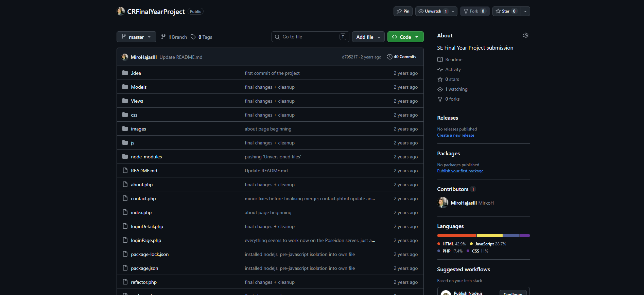644x295 pixels.
Task: Fork the repository using the Fork button
Action: pos(475,11)
